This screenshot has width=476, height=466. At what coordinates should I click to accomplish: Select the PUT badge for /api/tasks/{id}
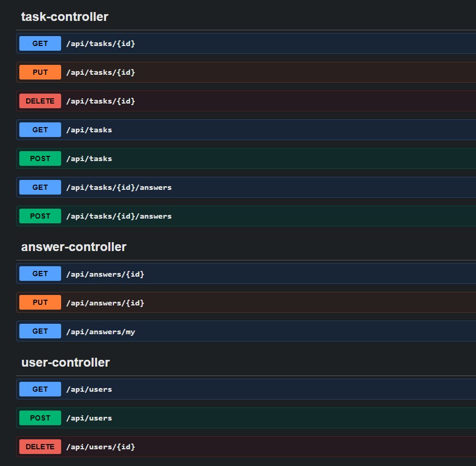pyautogui.click(x=40, y=72)
